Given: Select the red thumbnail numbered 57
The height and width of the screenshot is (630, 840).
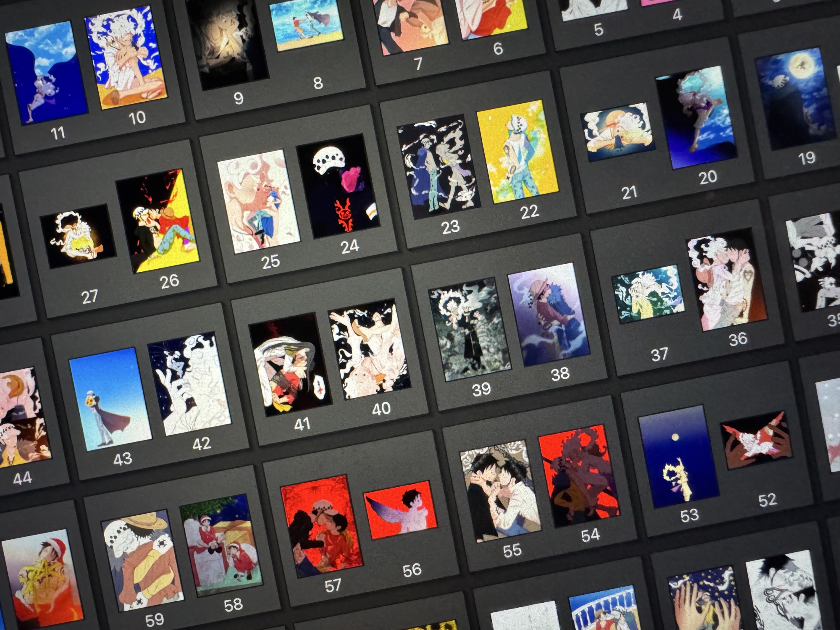Looking at the screenshot, I should click(321, 527).
